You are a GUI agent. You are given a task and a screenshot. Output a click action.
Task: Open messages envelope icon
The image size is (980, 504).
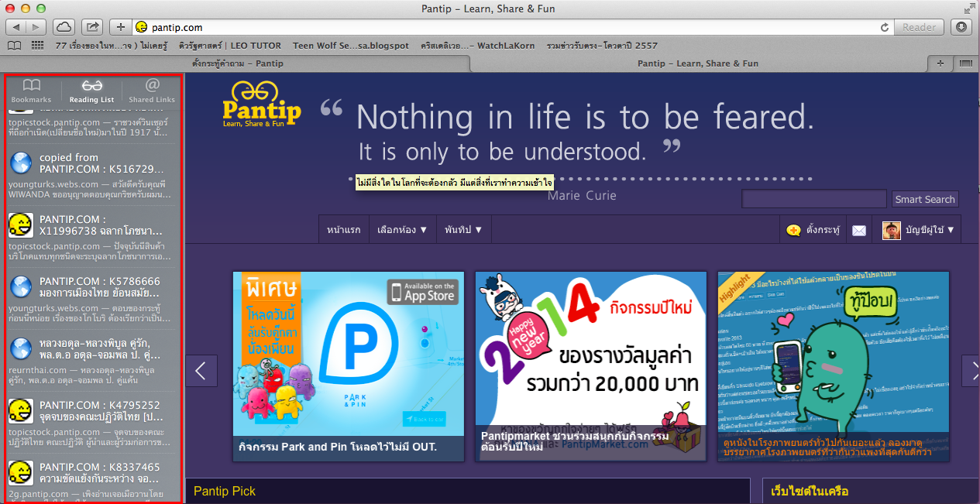tap(858, 230)
